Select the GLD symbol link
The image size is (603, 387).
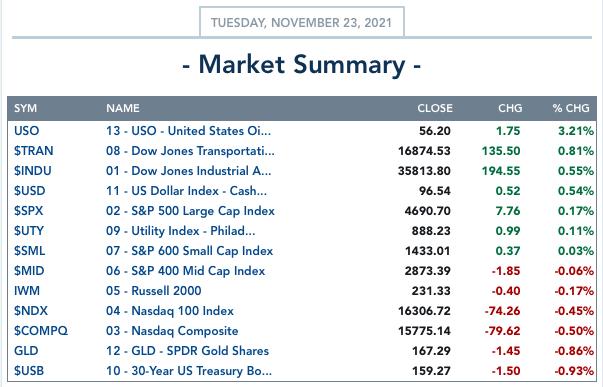point(26,351)
